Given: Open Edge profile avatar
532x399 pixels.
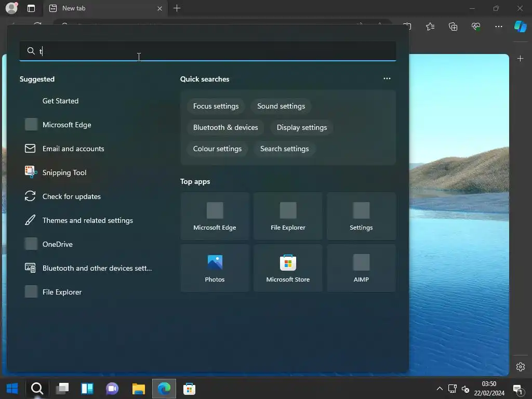Looking at the screenshot, I should tap(11, 8).
